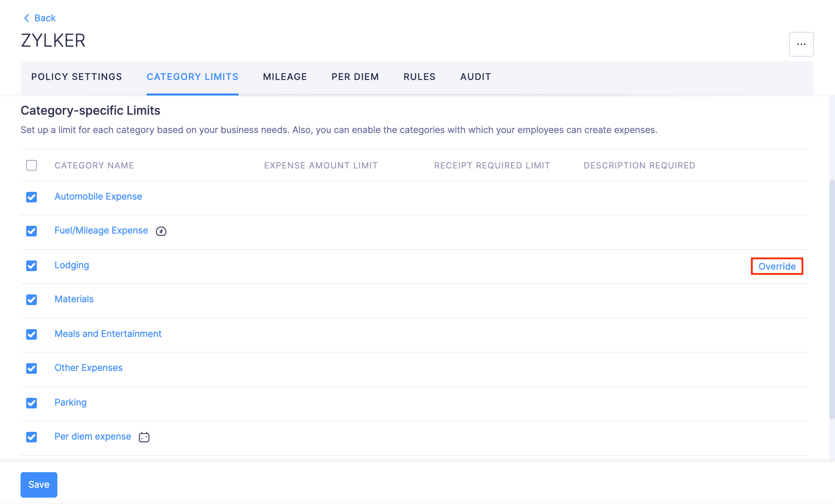
Task: Switch to the Policy Settings tab
Action: (x=76, y=77)
